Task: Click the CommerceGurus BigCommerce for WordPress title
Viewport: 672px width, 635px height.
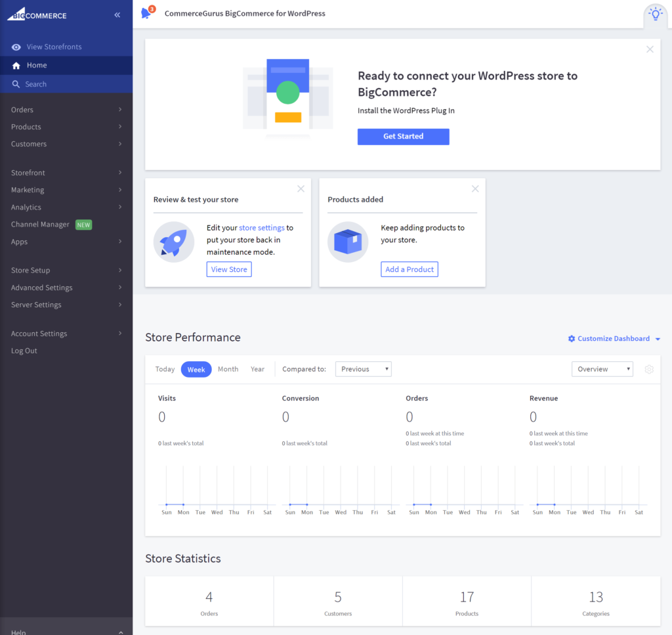Action: point(245,13)
